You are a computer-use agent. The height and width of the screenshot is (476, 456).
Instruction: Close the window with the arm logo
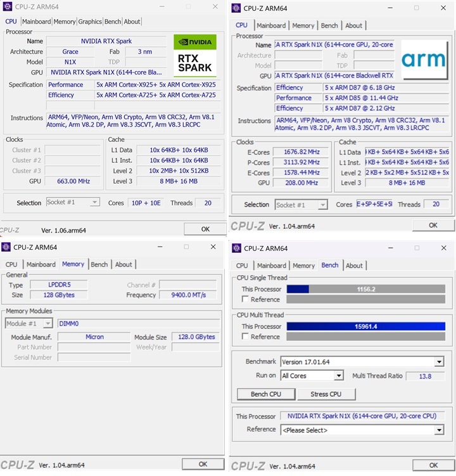(443, 8)
